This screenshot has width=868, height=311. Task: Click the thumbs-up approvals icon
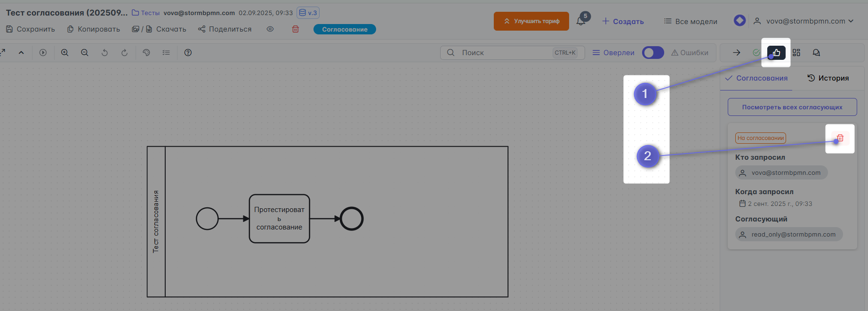[776, 53]
